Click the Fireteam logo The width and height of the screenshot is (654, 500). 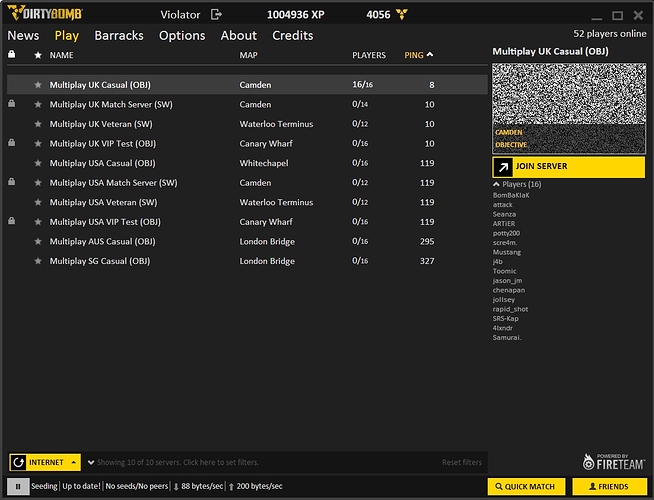pos(613,459)
